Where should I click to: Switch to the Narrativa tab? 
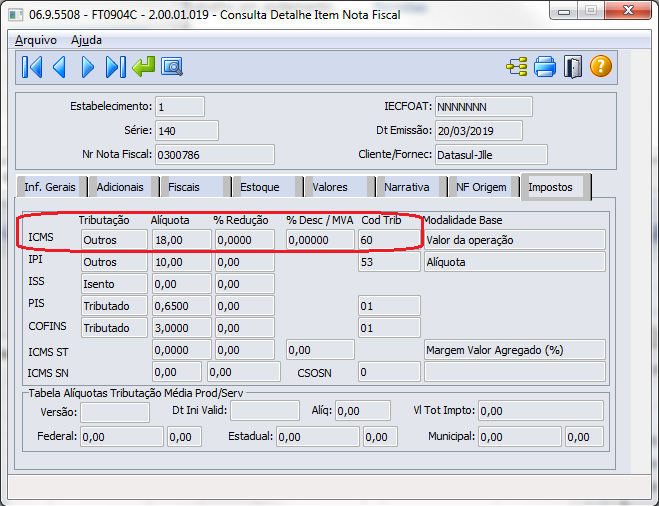coord(411,187)
